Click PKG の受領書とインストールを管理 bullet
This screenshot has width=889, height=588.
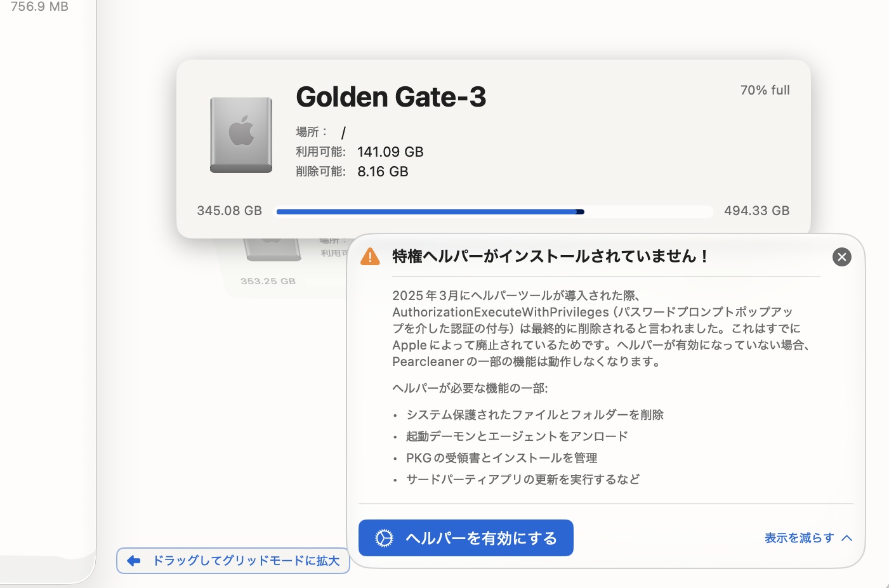click(502, 458)
